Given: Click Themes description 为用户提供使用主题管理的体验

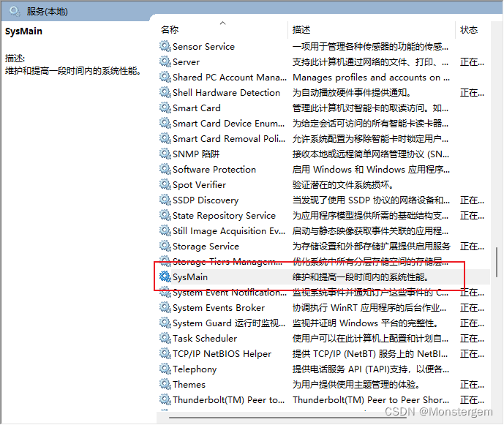Looking at the screenshot, I should pyautogui.click(x=356, y=385).
